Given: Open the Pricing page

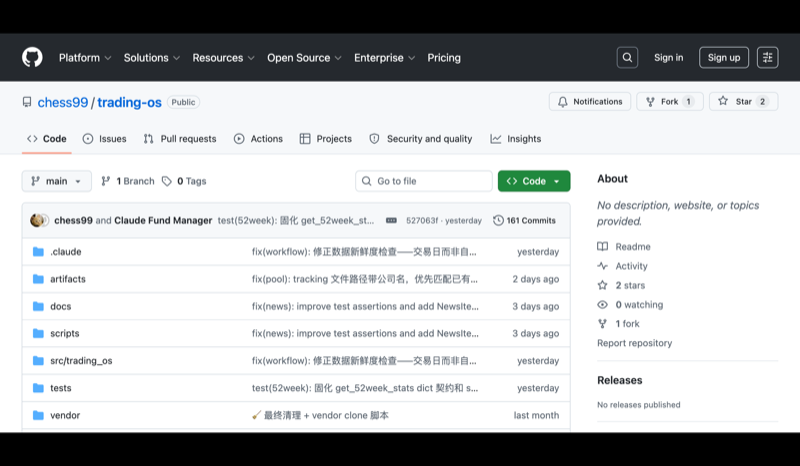Looking at the screenshot, I should [444, 58].
